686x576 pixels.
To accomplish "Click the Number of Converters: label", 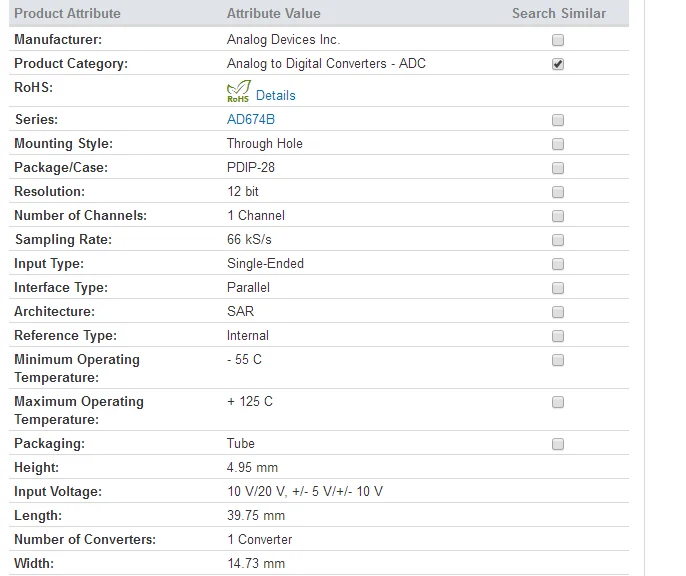I will [x=85, y=540].
